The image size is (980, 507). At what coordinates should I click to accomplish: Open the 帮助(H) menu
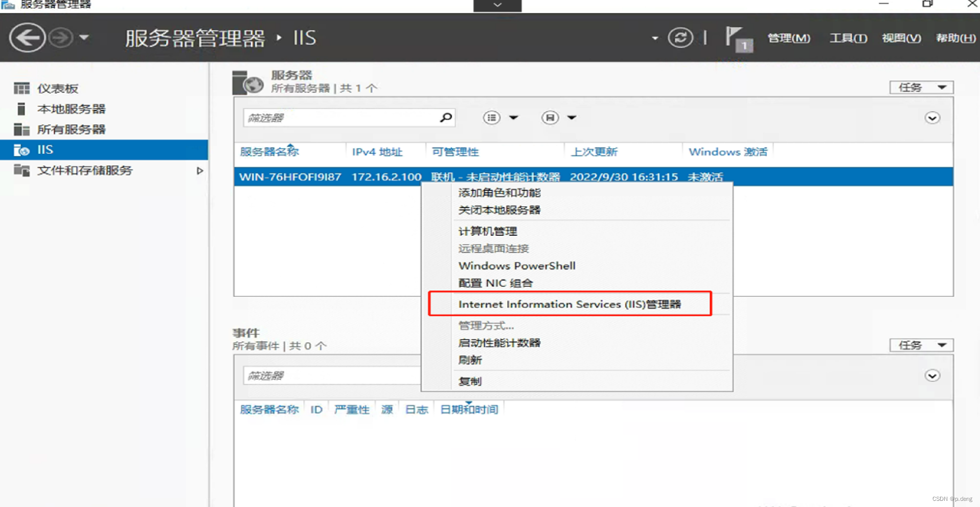click(x=955, y=38)
